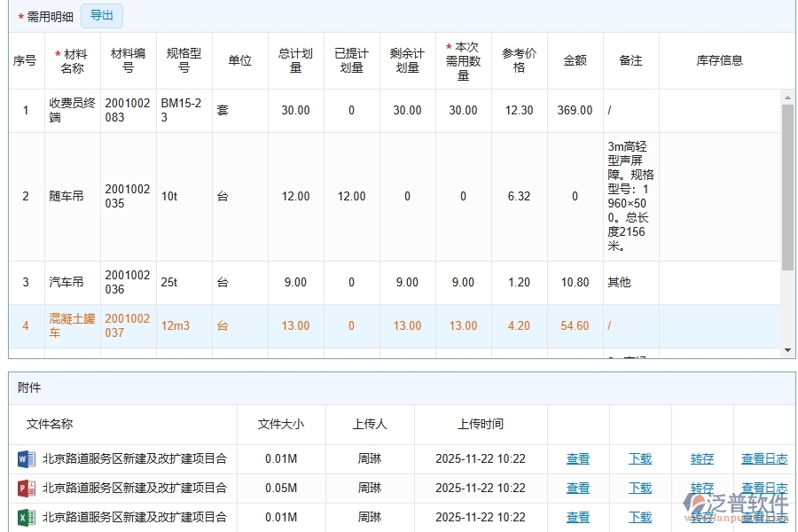Click 下载 for the Word attachment
The width and height of the screenshot is (798, 532).
640,459
